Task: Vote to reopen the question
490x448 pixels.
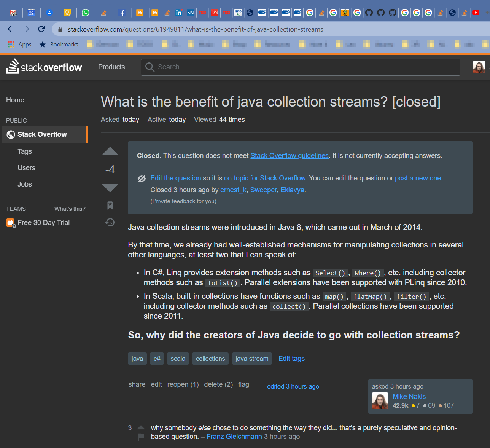Action: point(183,384)
